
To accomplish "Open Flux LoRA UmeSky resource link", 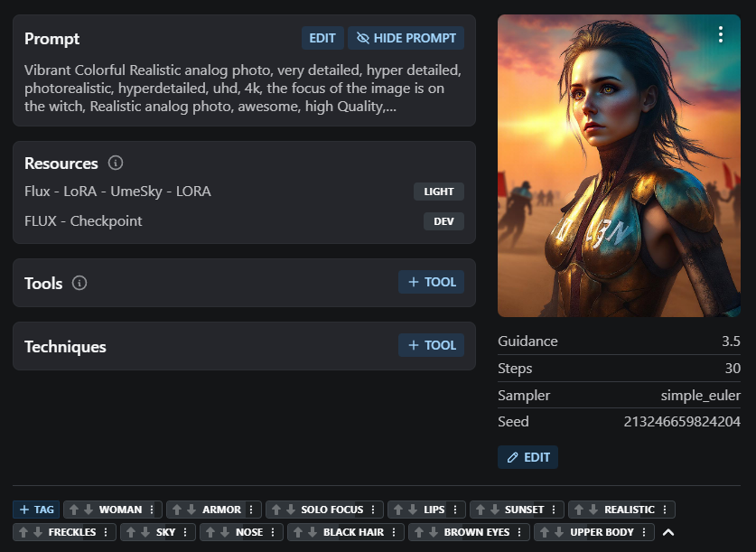I will point(117,192).
